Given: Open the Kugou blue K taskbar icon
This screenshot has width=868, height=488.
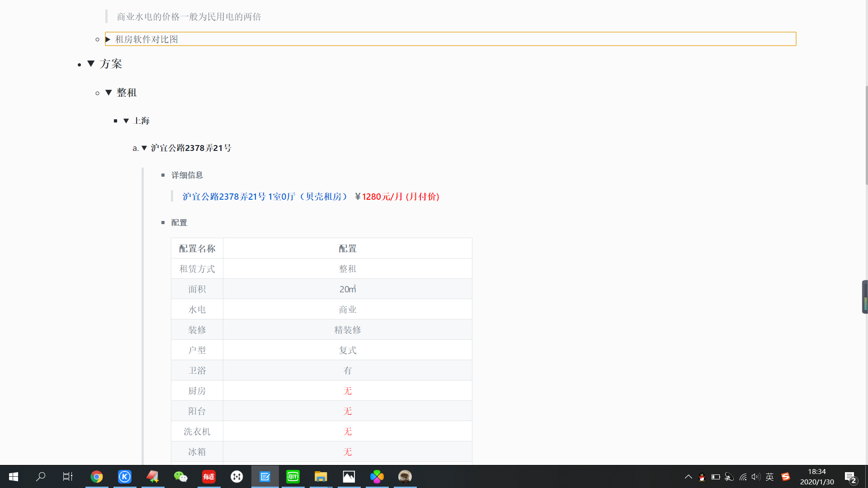Looking at the screenshot, I should [125, 477].
